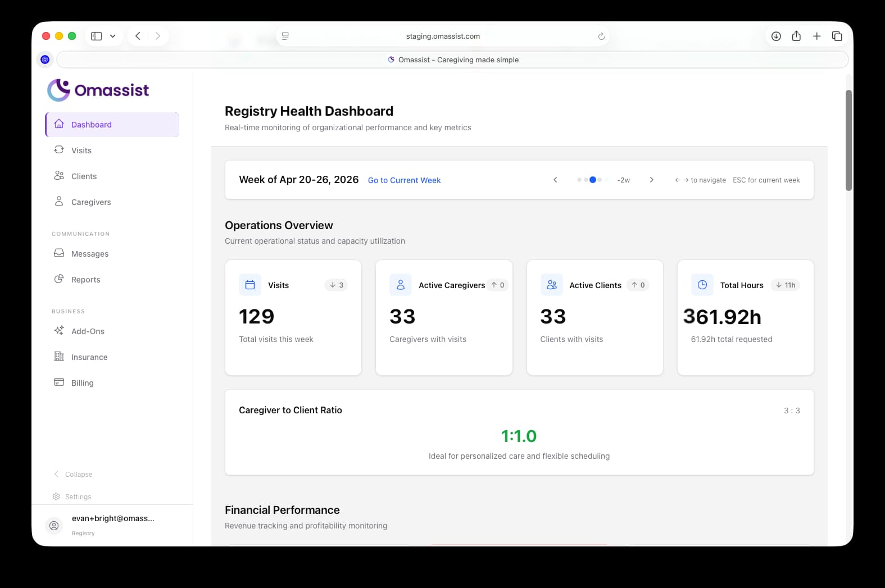Open Reports in the sidebar menu
Image resolution: width=885 pixels, height=588 pixels.
point(112,279)
